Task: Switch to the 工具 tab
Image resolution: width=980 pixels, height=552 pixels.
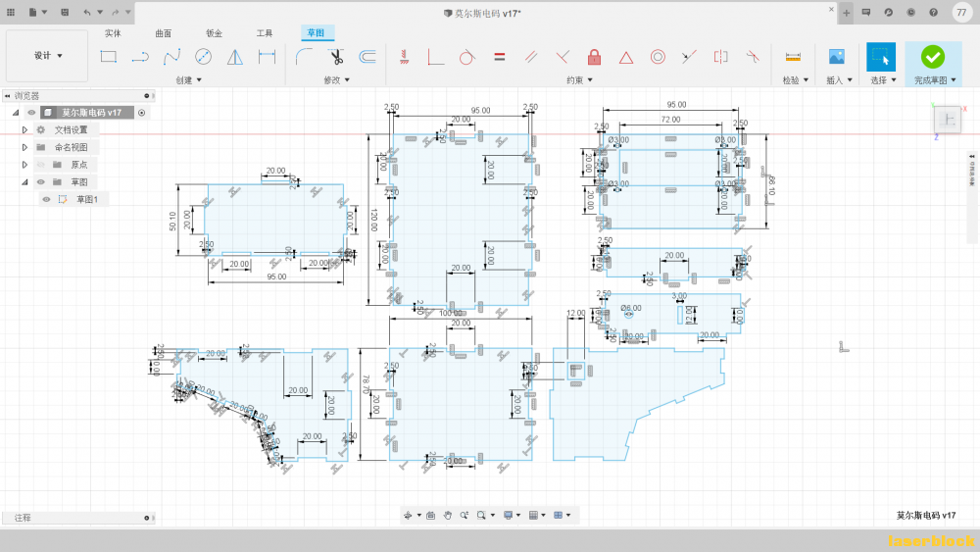Action: coord(265,33)
